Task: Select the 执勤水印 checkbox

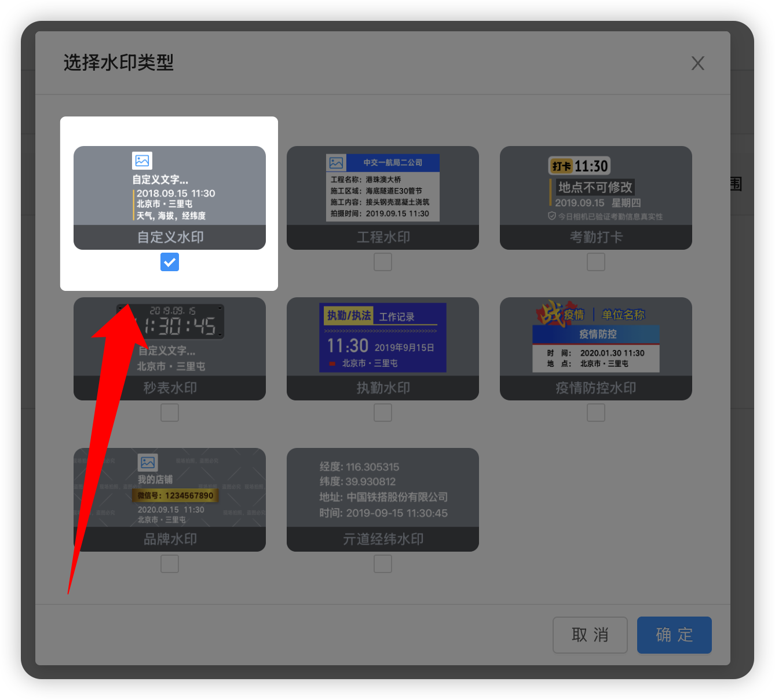Action: point(383,413)
